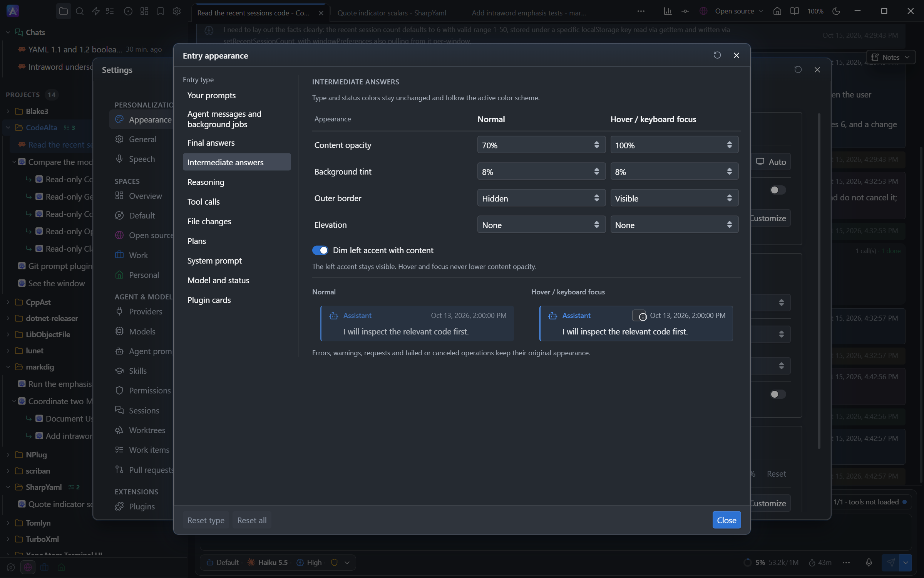Click the bookmark icon in top toolbar
This screenshot has width=924, height=578.
pyautogui.click(x=161, y=11)
